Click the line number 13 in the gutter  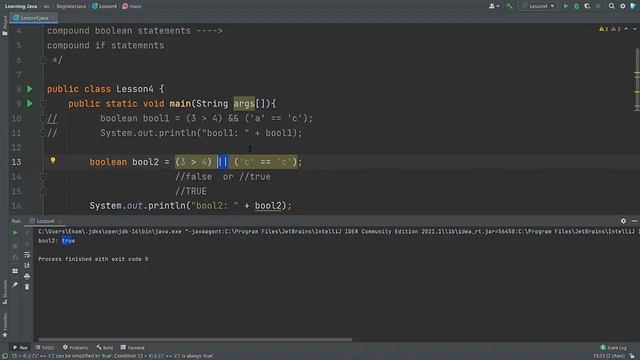[x=16, y=162]
